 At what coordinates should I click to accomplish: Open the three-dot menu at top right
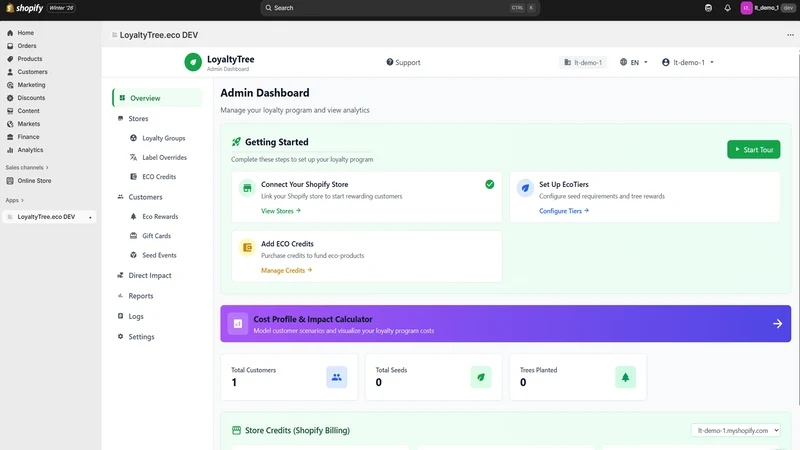click(790, 35)
